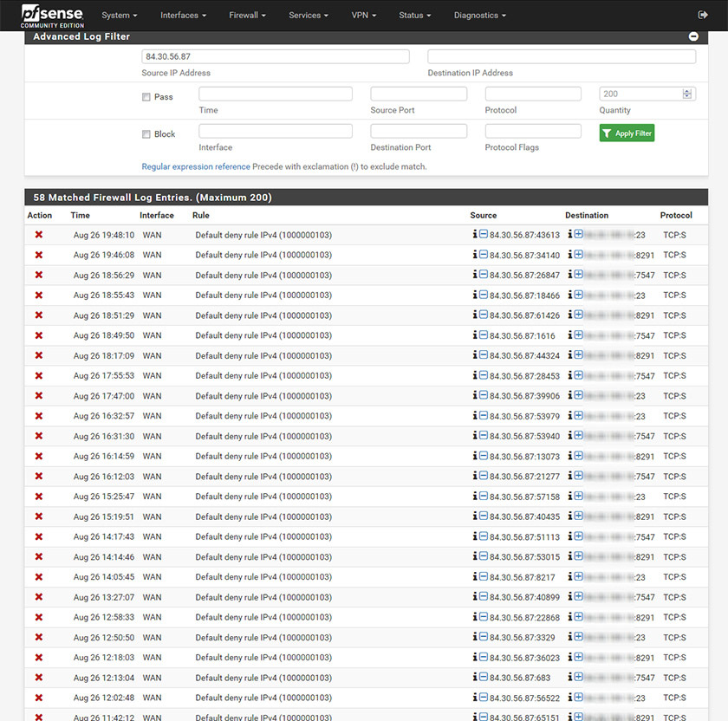Show source info icon for 84.30.56.87:1616
The image size is (728, 721).
(475, 335)
